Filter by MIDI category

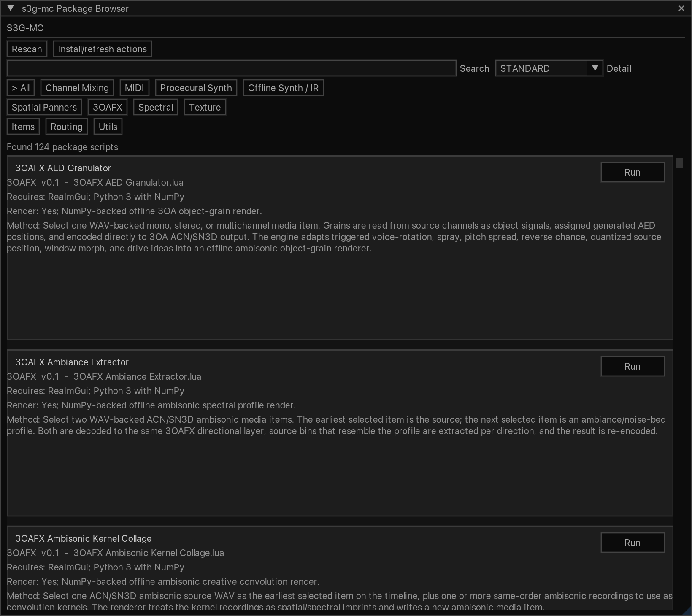pos(134,88)
